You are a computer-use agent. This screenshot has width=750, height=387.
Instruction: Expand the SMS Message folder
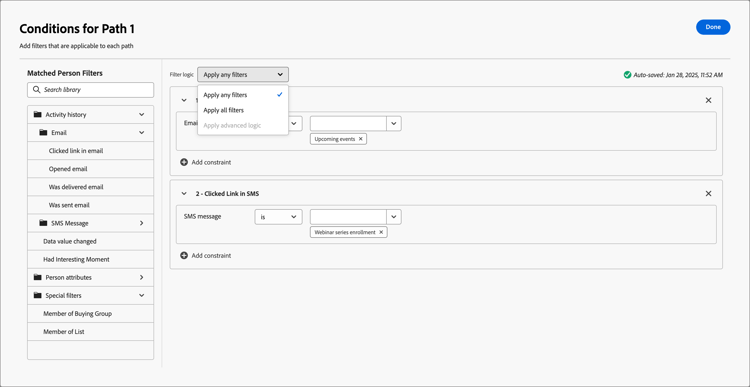tap(142, 223)
